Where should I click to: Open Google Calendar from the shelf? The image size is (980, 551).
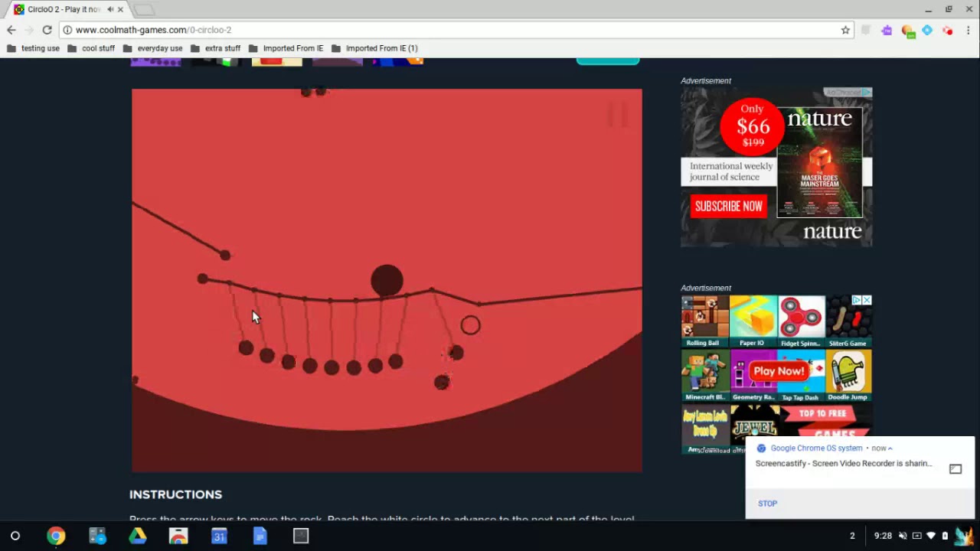(219, 536)
